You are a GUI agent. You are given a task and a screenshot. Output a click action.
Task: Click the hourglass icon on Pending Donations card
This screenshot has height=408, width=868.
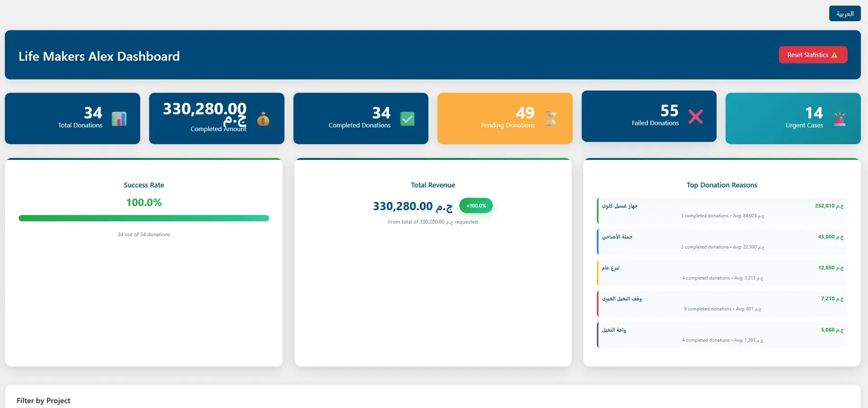click(551, 119)
